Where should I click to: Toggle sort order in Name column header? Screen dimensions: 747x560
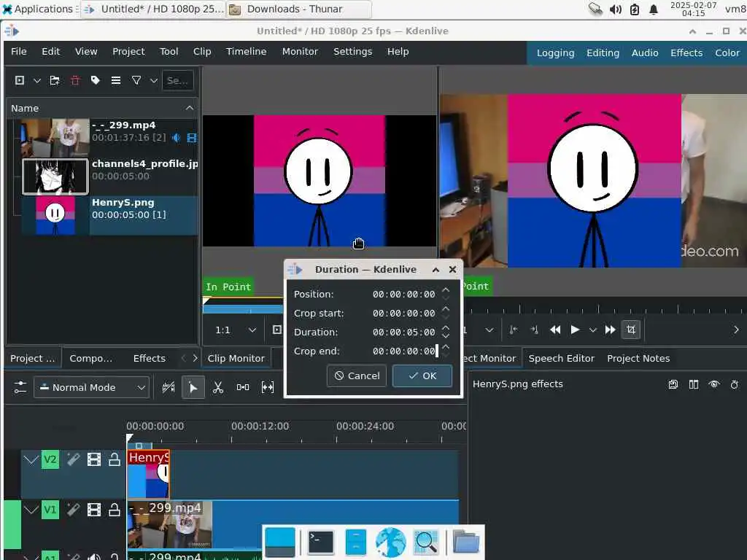190,108
